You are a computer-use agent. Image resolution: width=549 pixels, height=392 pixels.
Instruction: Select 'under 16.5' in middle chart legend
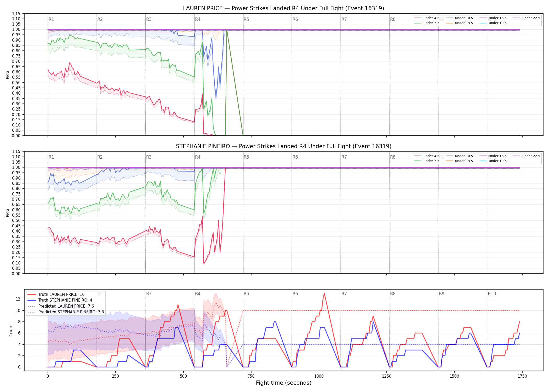[493, 156]
